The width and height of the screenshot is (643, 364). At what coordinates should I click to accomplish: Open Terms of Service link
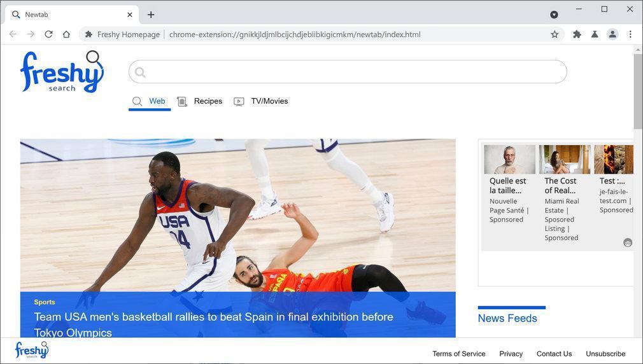[459, 354]
